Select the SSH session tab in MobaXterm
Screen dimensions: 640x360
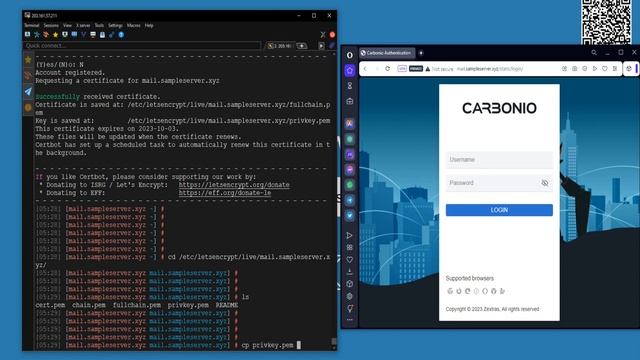[x=280, y=46]
